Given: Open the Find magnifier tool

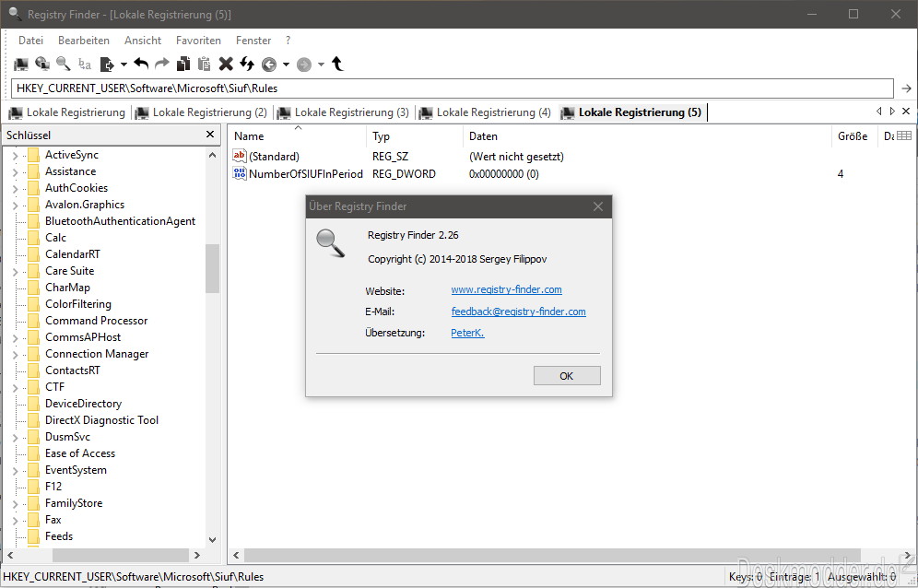Looking at the screenshot, I should pyautogui.click(x=64, y=64).
